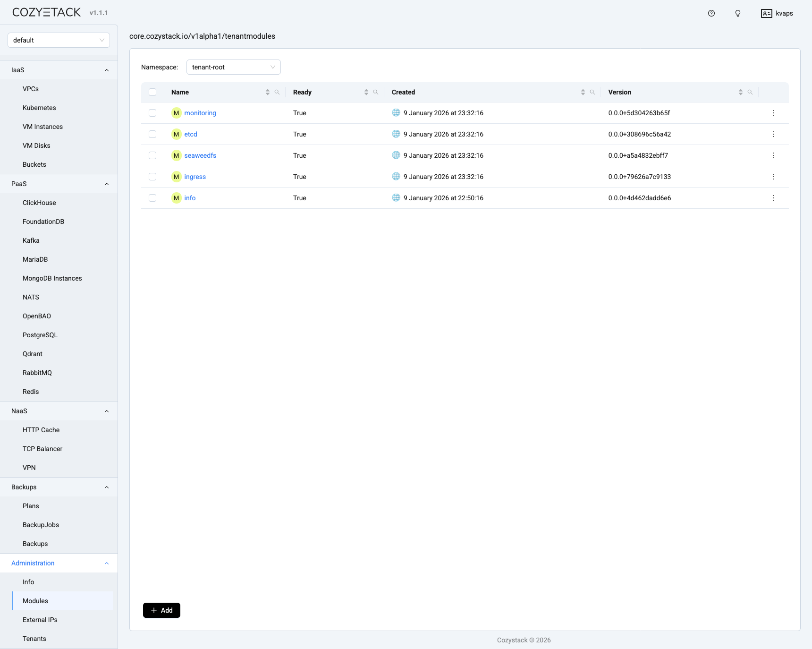This screenshot has height=649, width=812.
Task: Open the three-dot menu for the info module
Action: (773, 198)
